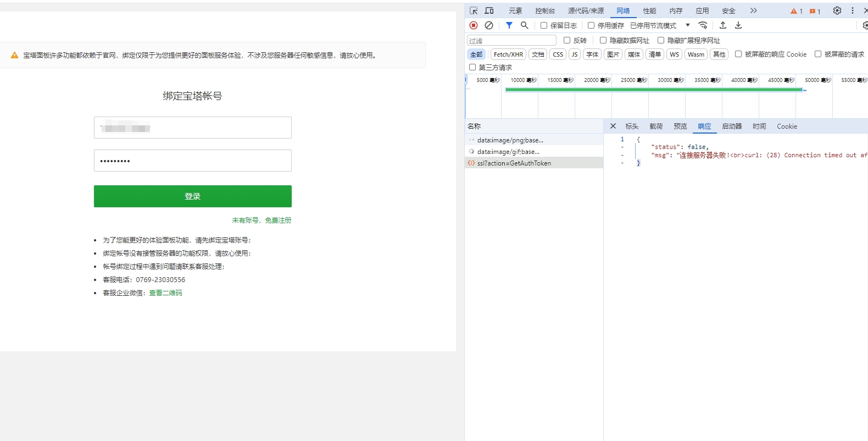Stop recording network log red button

(x=474, y=25)
